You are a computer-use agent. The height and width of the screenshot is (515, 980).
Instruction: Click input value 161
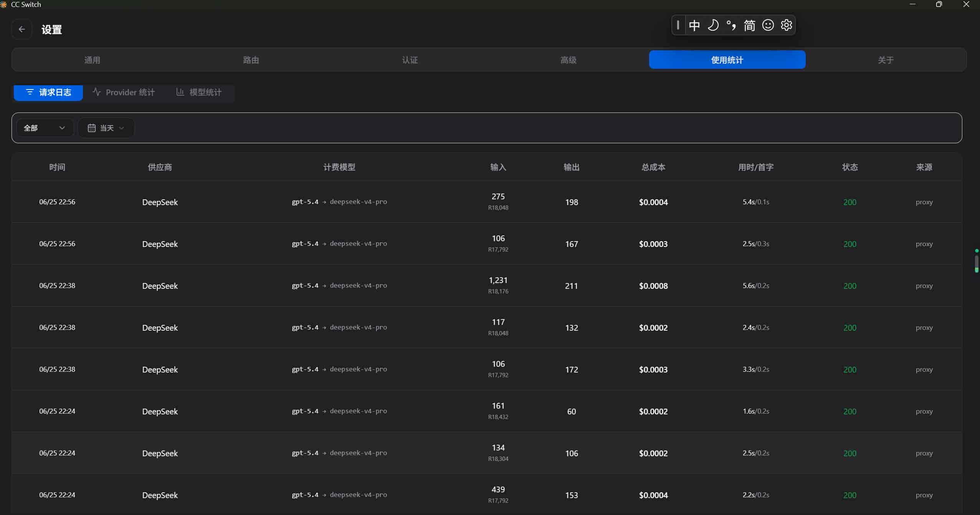click(x=498, y=406)
